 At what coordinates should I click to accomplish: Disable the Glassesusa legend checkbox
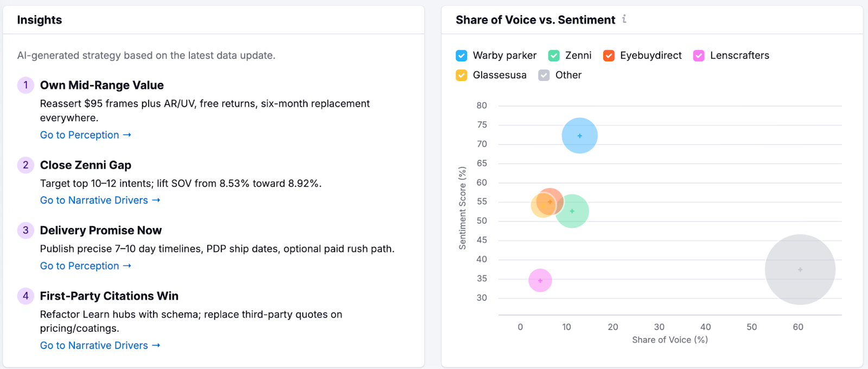pos(461,75)
